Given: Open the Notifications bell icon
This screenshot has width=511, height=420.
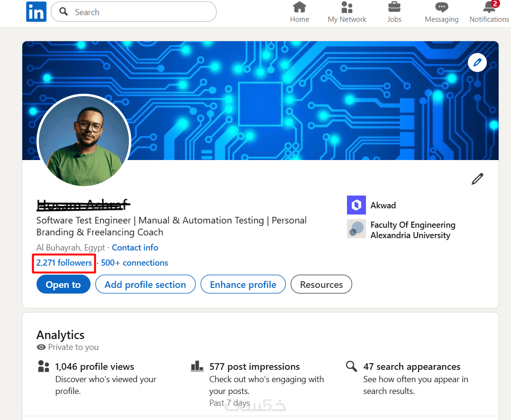Looking at the screenshot, I should [489, 8].
